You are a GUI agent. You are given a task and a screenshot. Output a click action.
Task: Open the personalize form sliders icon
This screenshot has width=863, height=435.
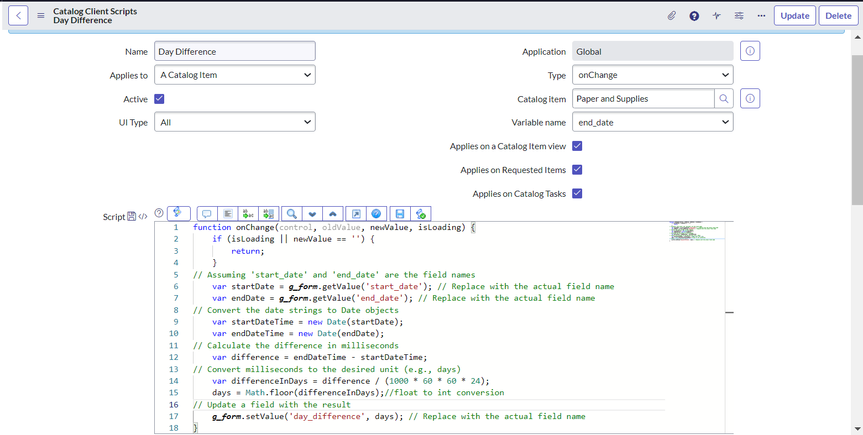[x=739, y=15]
